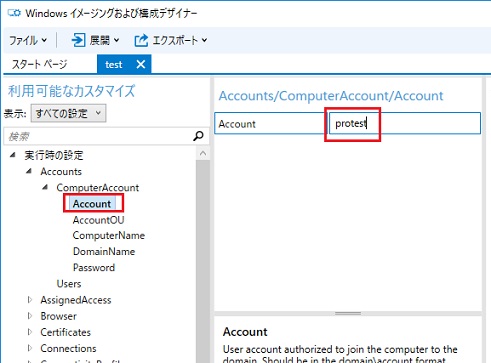The image size is (491, 363).
Task: Select the test tab
Action: pos(114,64)
